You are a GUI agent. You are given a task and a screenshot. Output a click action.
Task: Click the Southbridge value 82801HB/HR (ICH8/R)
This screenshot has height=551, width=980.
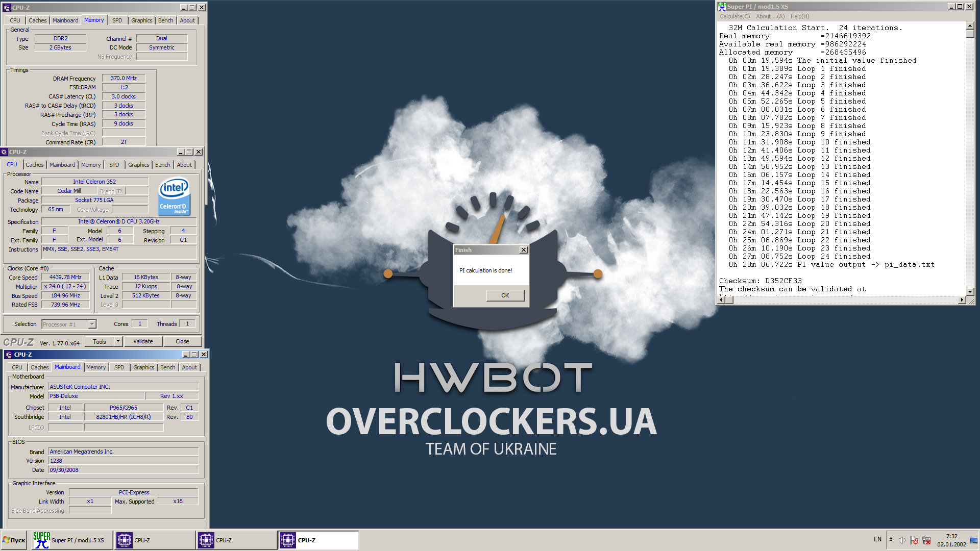[x=124, y=417]
